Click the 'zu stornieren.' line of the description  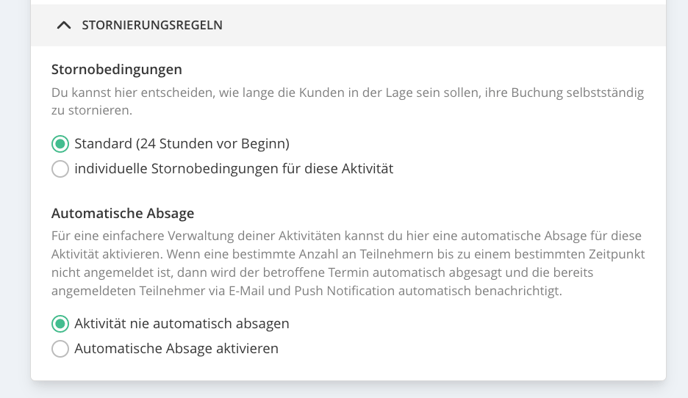point(92,111)
